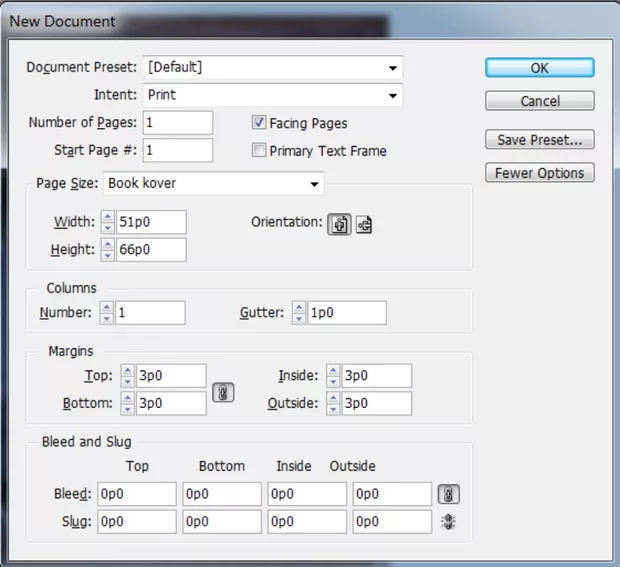Click the Number of Pages field

[178, 123]
